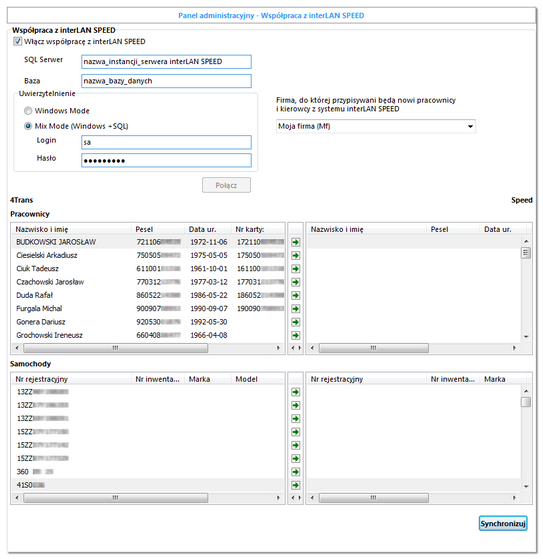Select Windows Mode authentication
The image size is (543, 559).
click(28, 111)
